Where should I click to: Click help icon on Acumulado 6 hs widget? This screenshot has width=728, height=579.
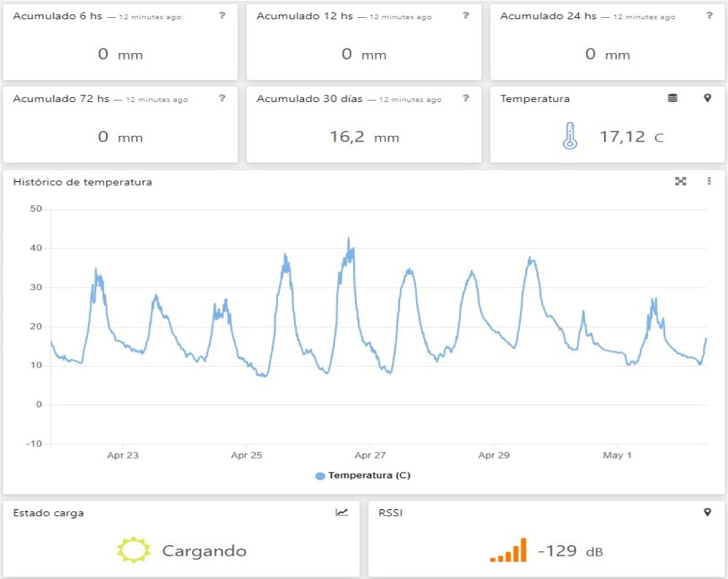222,15
